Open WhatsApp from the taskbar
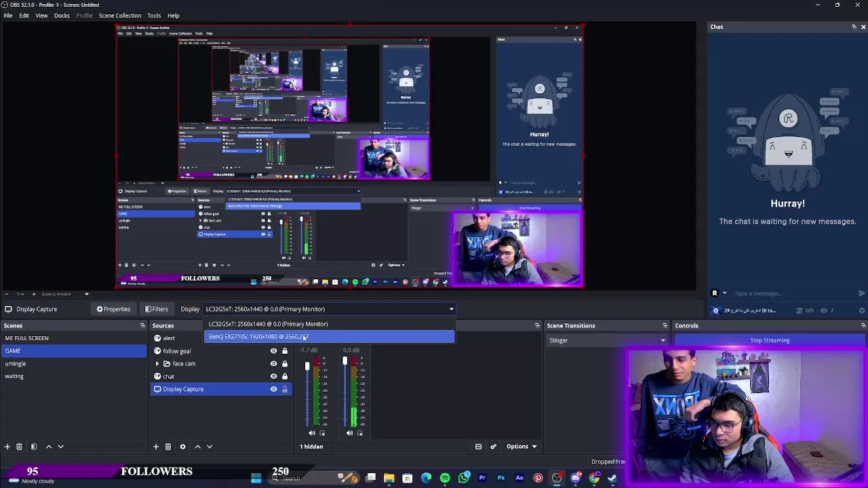Image resolution: width=868 pixels, height=488 pixels. tap(464, 479)
